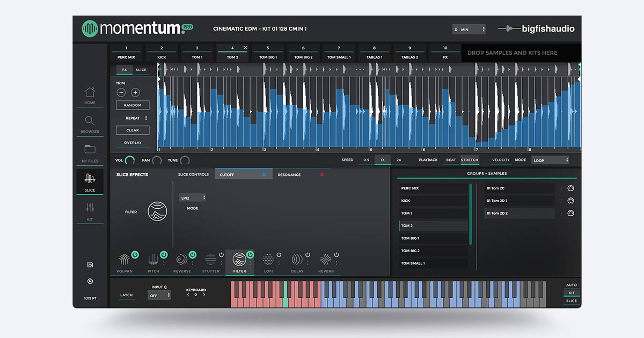
Task: Select Tom Big 2 in groups list
Action: click(x=434, y=251)
